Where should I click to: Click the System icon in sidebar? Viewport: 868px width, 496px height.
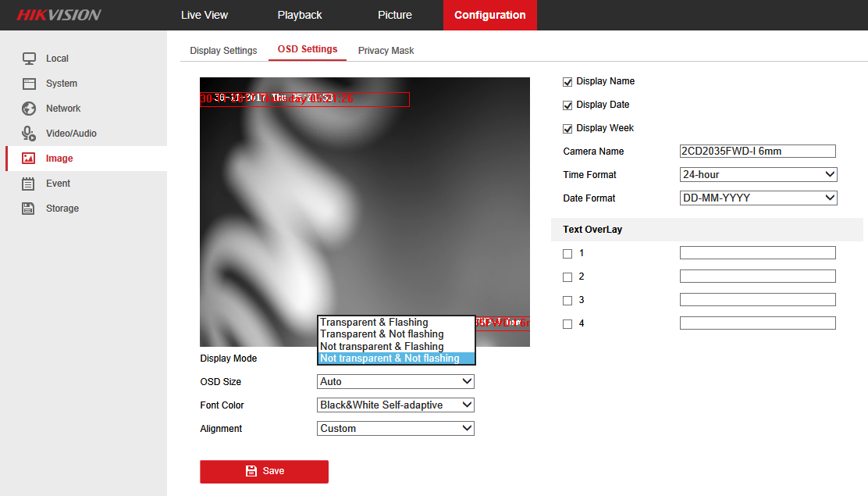click(29, 84)
